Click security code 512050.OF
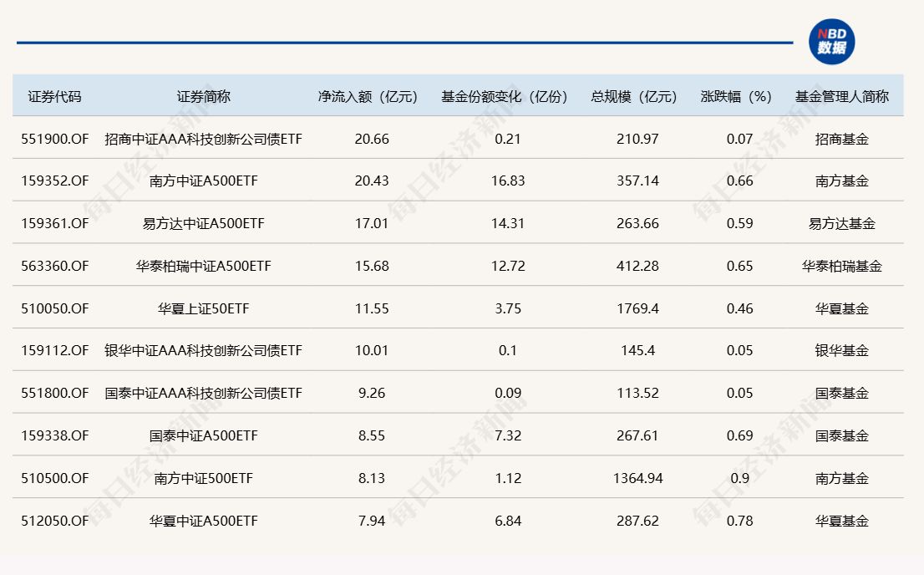Image resolution: width=924 pixels, height=575 pixels. coord(55,521)
